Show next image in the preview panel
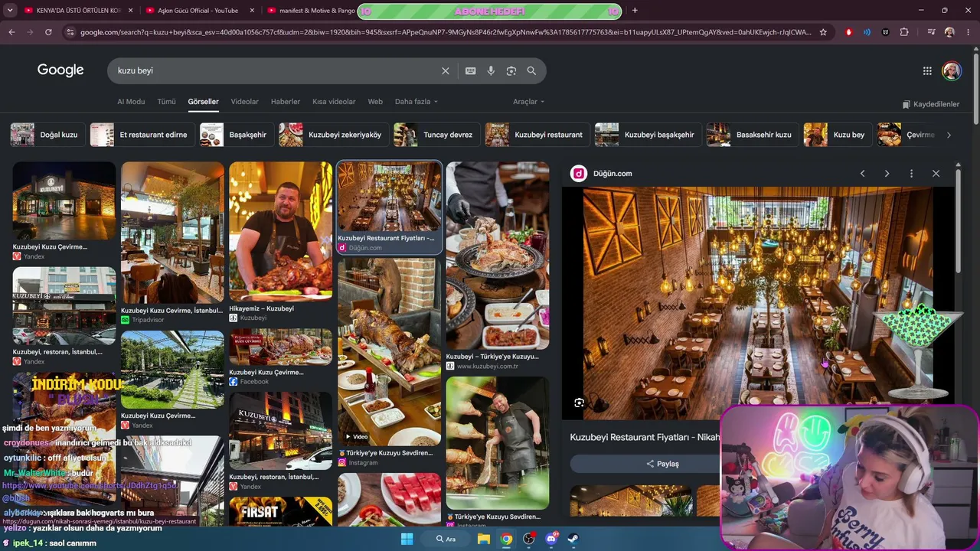The image size is (980, 551). (x=887, y=174)
